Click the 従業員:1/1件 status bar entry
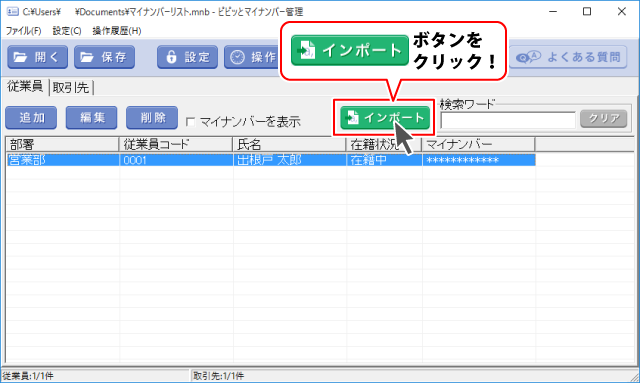 (28, 376)
